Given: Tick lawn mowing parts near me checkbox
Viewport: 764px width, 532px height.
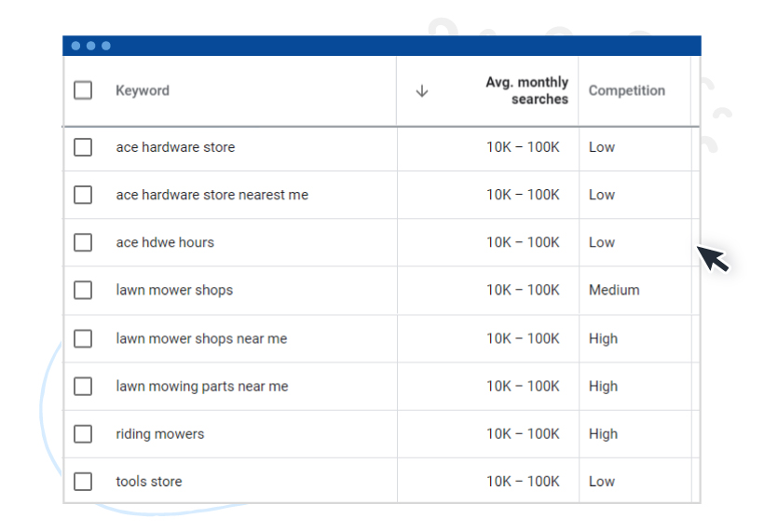Looking at the screenshot, I should click(x=83, y=387).
